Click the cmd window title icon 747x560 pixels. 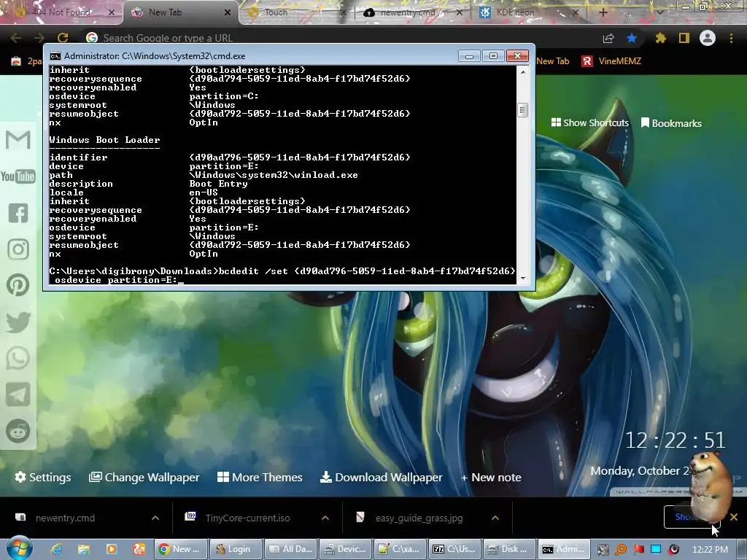pyautogui.click(x=55, y=56)
